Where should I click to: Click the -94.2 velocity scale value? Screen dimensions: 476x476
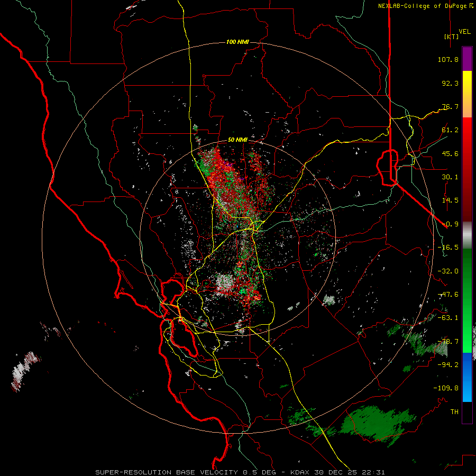click(448, 365)
